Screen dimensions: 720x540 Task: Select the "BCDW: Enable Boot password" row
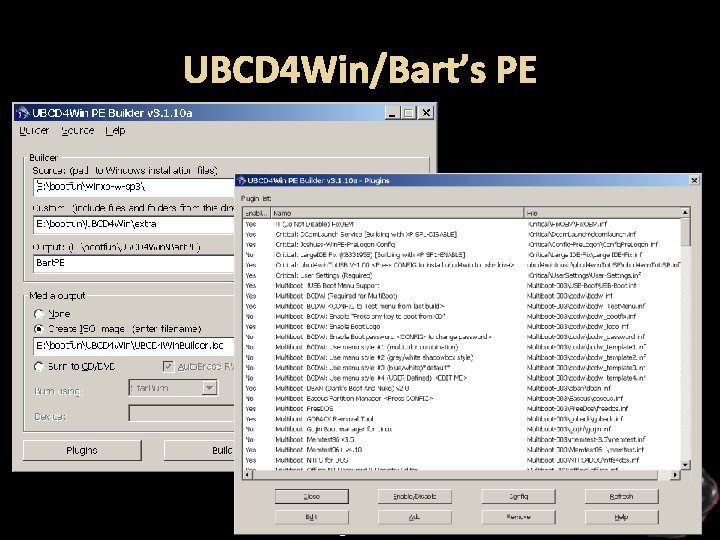click(461, 337)
